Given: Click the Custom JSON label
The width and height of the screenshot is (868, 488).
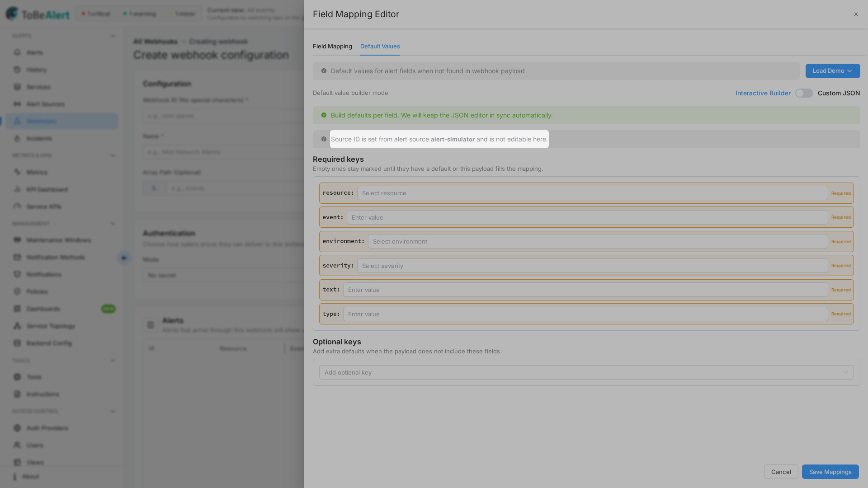Looking at the screenshot, I should click(839, 93).
